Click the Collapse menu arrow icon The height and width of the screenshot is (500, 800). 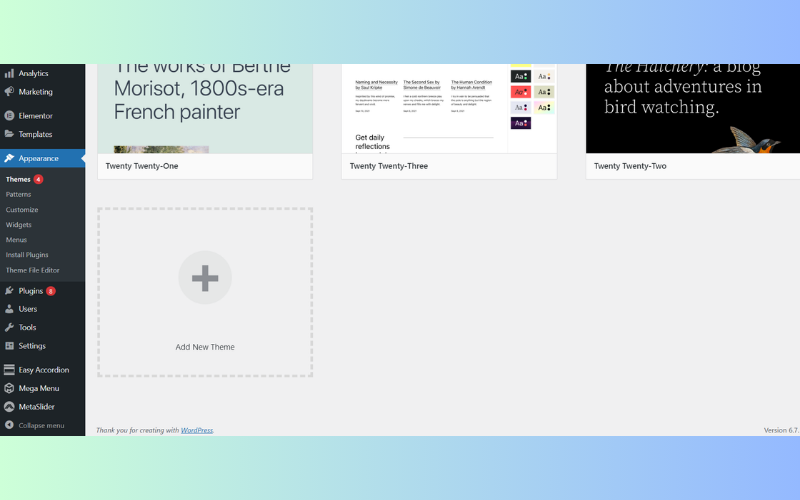tap(9, 425)
